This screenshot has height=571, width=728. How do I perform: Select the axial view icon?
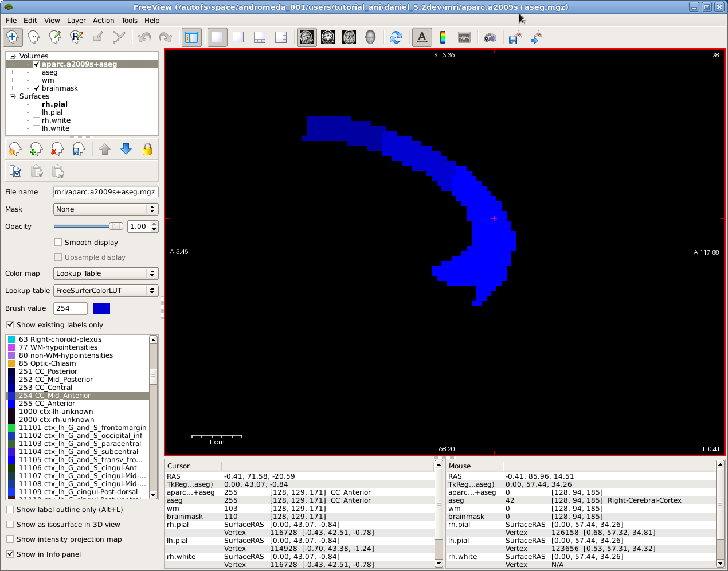(349, 37)
